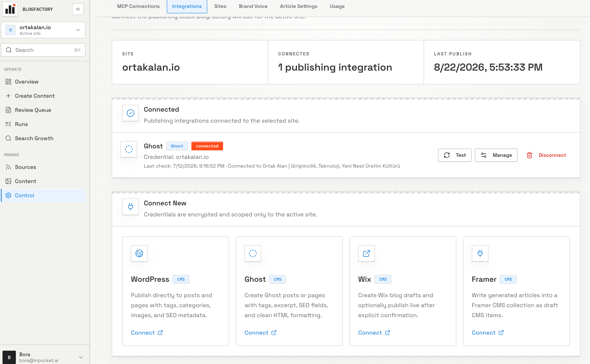Click the red trash icon beside Disconnect
This screenshot has height=364, width=590.
(x=530, y=155)
